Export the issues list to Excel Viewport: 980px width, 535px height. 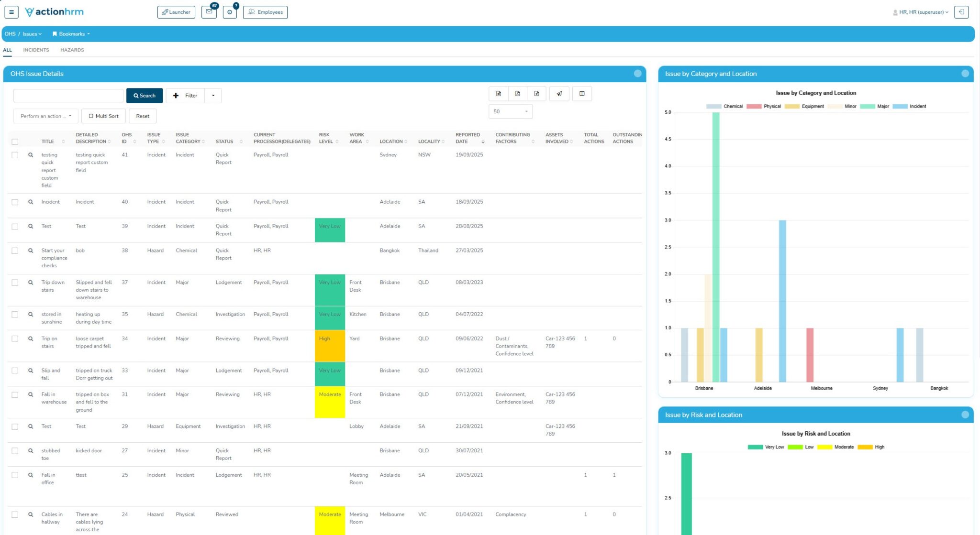pos(536,94)
